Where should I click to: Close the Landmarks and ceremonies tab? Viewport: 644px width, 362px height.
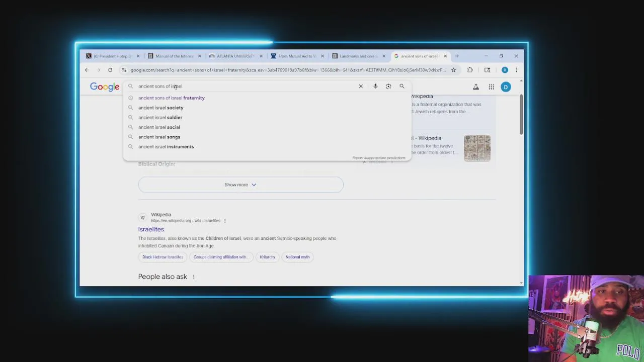pos(384,56)
